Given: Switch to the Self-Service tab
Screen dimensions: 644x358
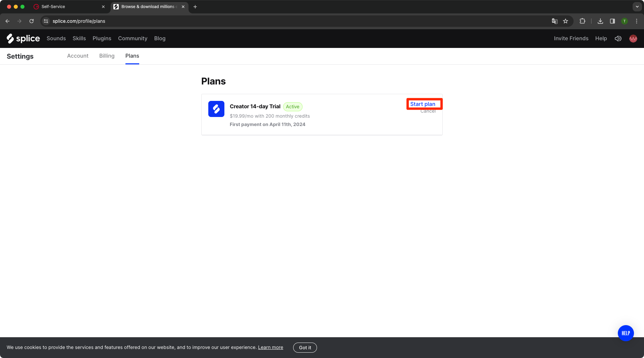Looking at the screenshot, I should point(69,7).
